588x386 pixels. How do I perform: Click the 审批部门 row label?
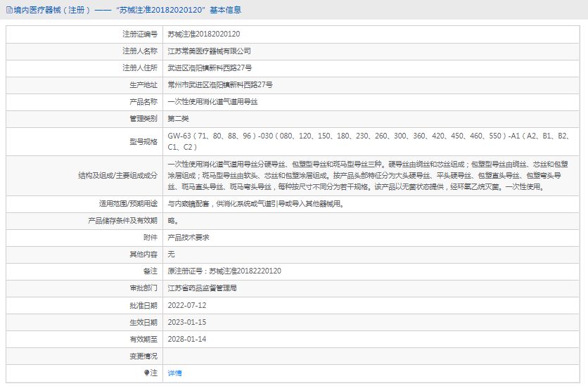[x=143, y=288]
